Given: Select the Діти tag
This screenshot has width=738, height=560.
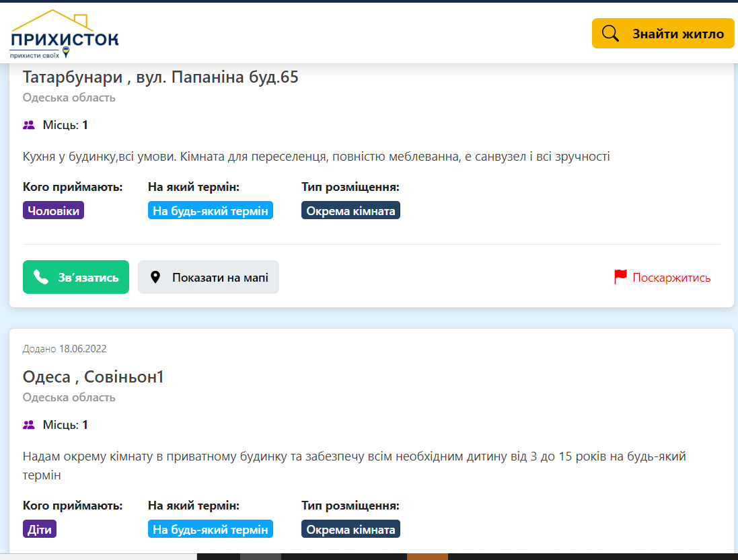Looking at the screenshot, I should [x=39, y=529].
